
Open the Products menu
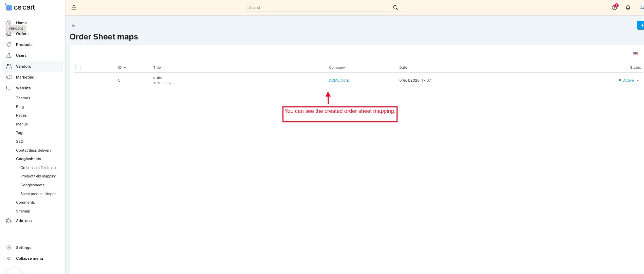24,45
